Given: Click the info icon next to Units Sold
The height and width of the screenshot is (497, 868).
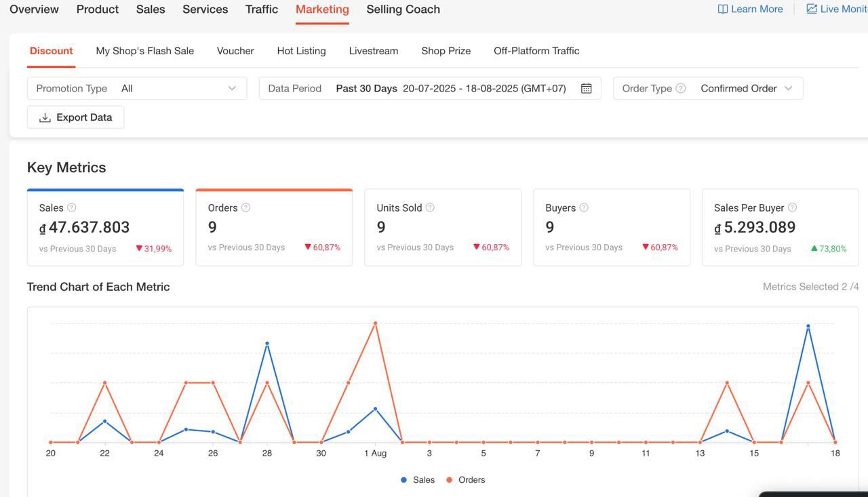Looking at the screenshot, I should point(430,207).
